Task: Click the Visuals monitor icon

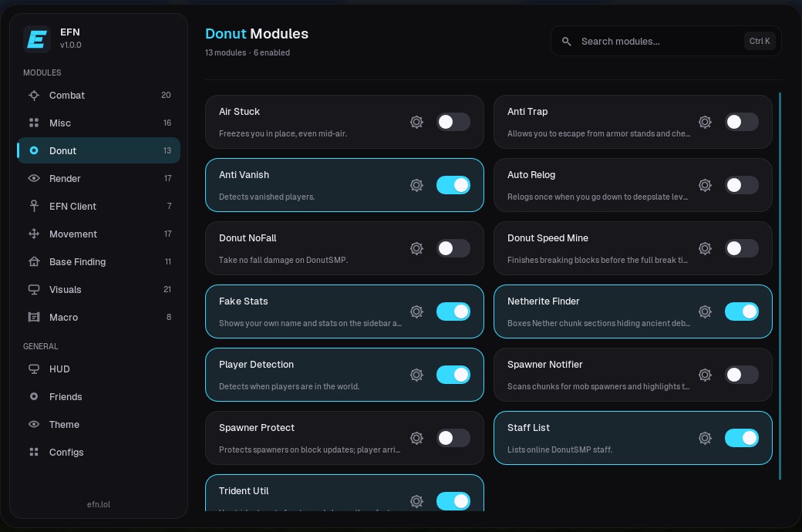Action: (x=34, y=290)
